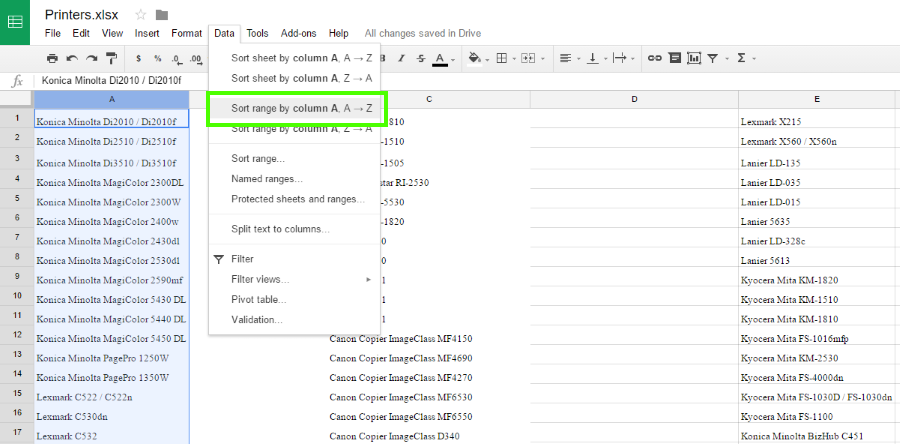Format as currency with dollar icon
Screen dimensions: 900x444
pos(138,59)
